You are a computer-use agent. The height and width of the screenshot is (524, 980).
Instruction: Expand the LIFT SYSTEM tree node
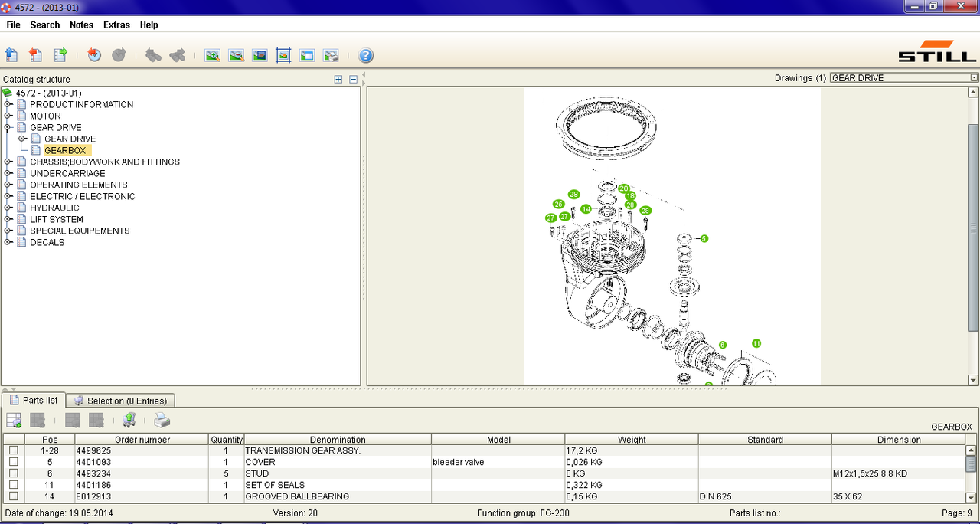[8, 219]
